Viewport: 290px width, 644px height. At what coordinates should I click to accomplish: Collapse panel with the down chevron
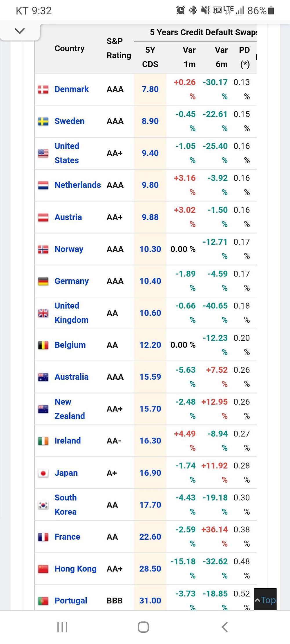tap(20, 31)
